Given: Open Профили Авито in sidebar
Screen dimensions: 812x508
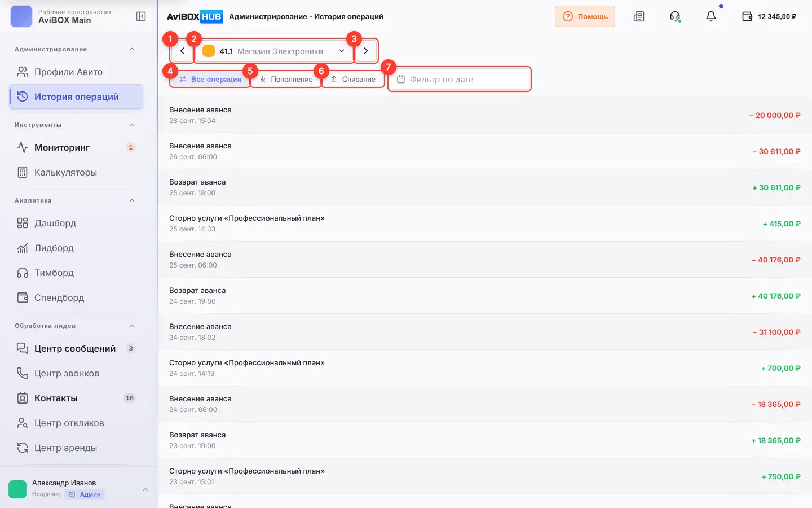Looking at the screenshot, I should click(76, 72).
